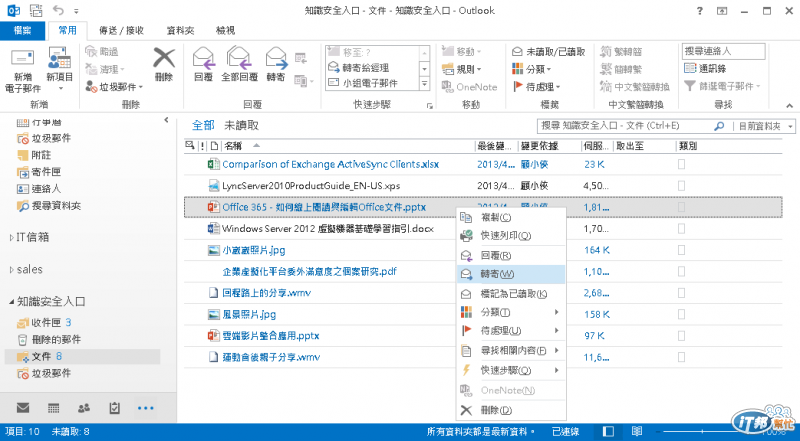Open the Address Book
The height and width of the screenshot is (441, 800).
tap(706, 68)
